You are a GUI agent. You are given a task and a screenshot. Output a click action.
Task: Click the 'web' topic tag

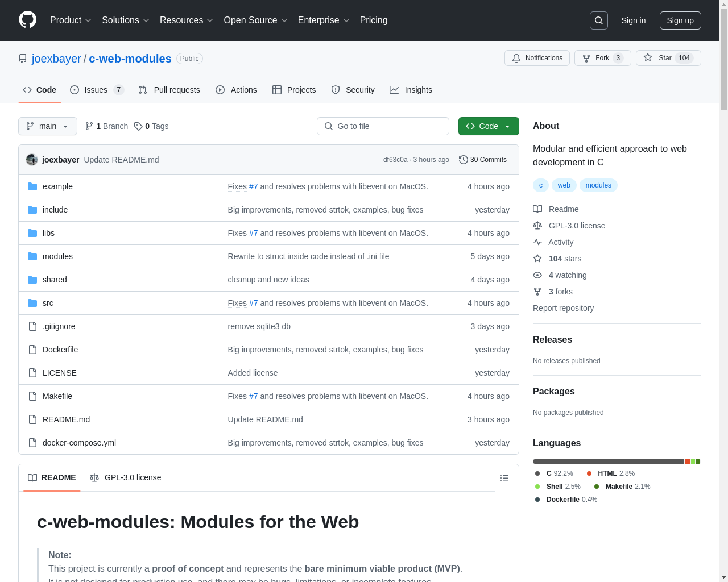(564, 185)
